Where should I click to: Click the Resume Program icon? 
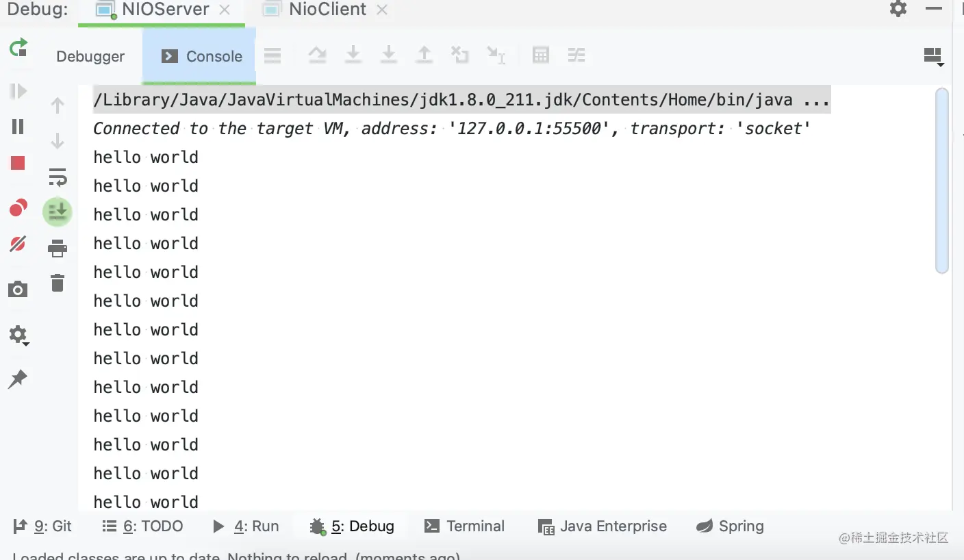pyautogui.click(x=18, y=91)
